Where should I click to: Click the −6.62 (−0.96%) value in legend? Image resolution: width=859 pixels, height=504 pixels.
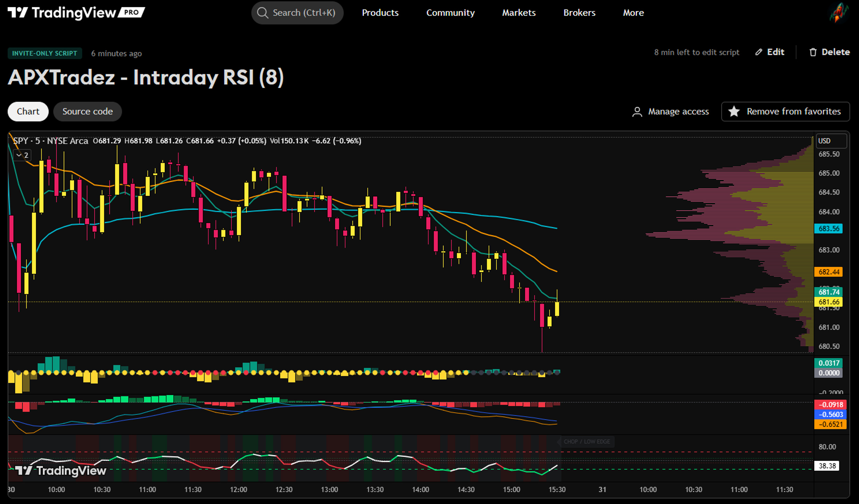tap(337, 141)
